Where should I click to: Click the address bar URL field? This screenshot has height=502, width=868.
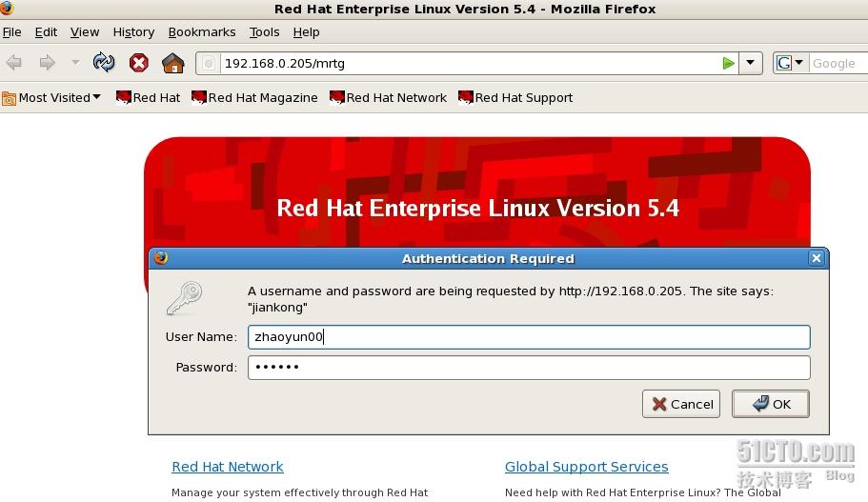click(x=470, y=64)
